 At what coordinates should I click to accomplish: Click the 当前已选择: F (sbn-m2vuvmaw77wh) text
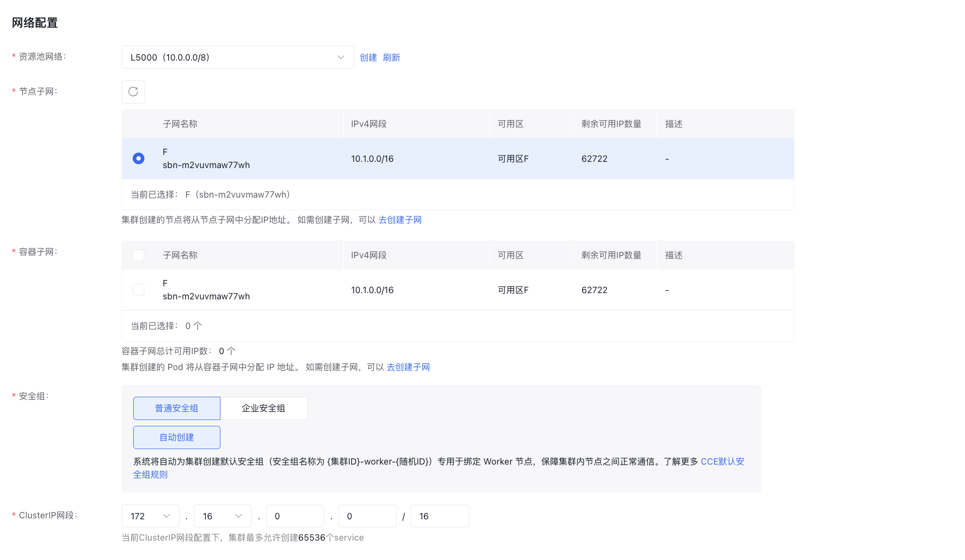pos(211,195)
